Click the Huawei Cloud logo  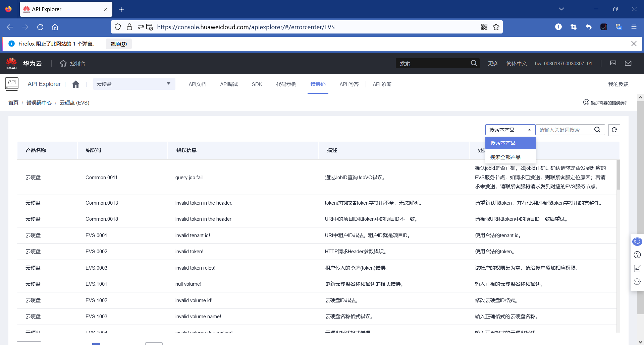coord(11,63)
